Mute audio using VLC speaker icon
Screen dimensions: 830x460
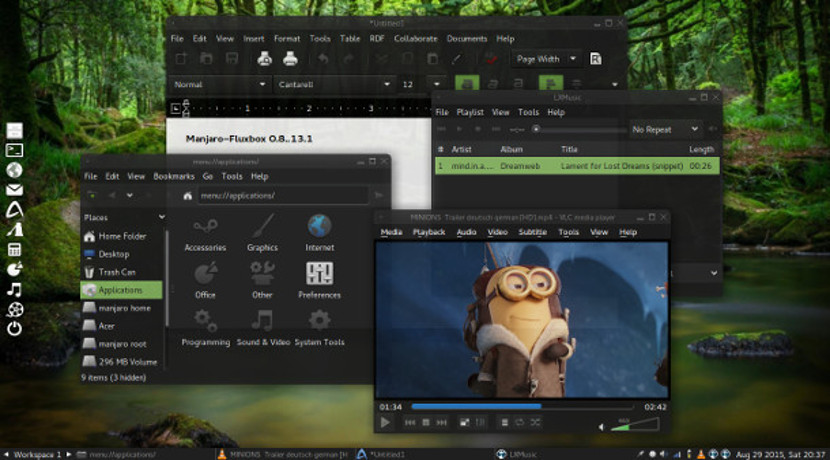(x=601, y=425)
